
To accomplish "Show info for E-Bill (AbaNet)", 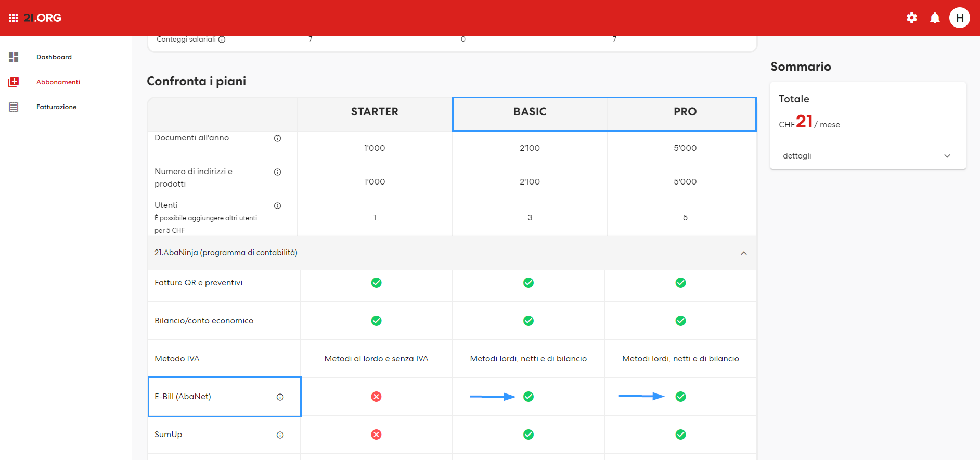I will coord(280,397).
